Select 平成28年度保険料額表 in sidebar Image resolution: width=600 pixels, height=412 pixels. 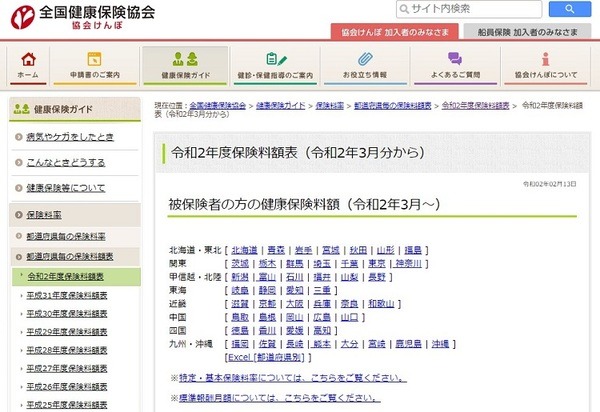[x=67, y=350]
